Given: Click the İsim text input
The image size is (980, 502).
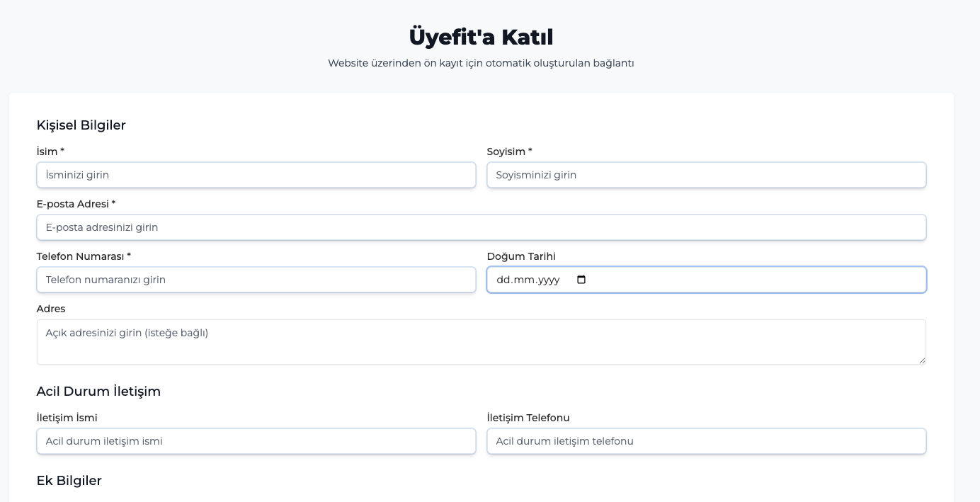Looking at the screenshot, I should point(256,175).
